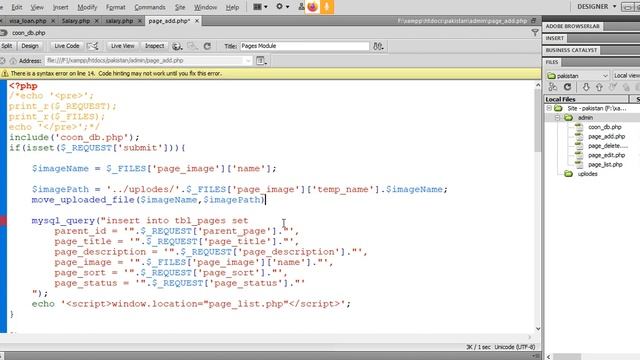Click the Split view button
This screenshot has height=360, width=640.
click(7, 46)
